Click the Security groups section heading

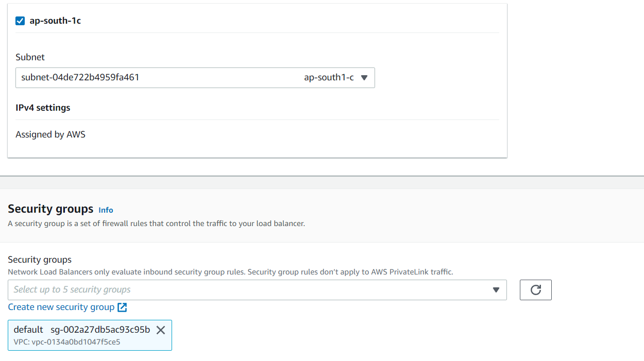(x=50, y=209)
